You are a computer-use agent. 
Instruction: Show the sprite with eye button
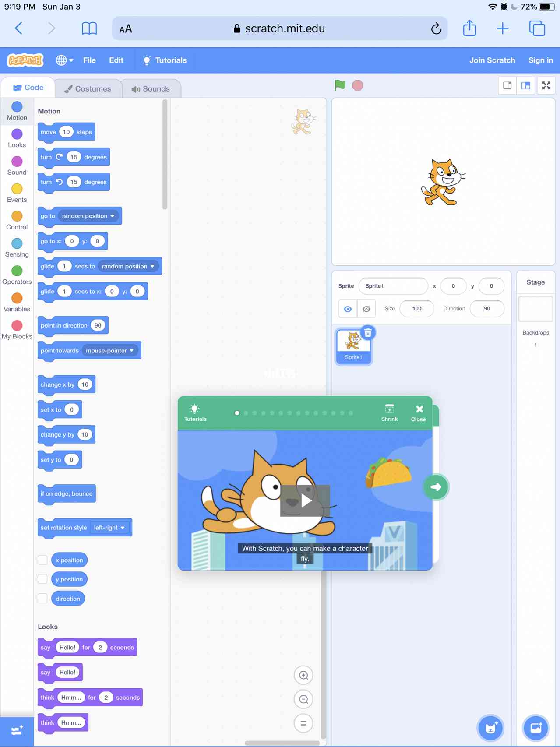[348, 309]
